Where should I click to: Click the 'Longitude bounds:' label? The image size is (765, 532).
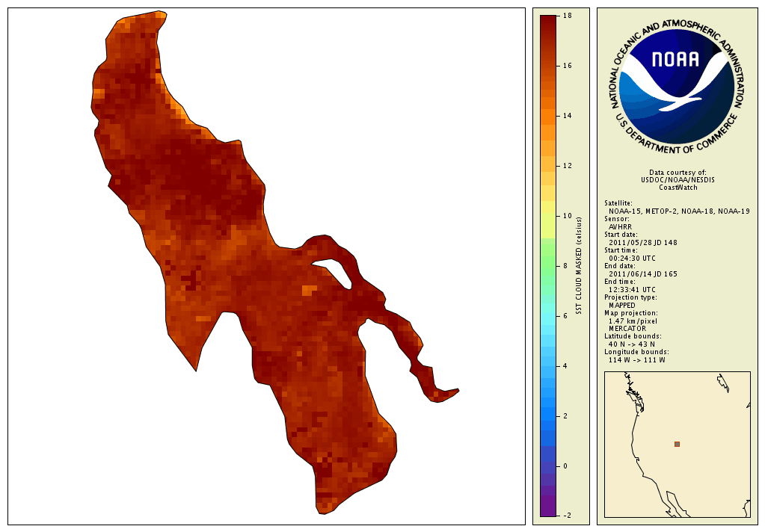click(x=636, y=352)
